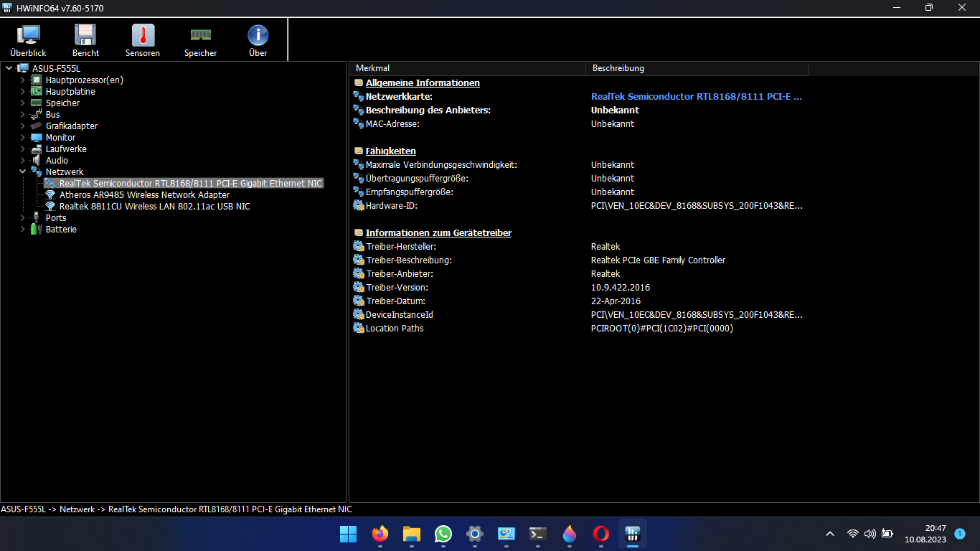This screenshot has height=551, width=980.
Task: Click the Grafikadapter card icon
Action: click(x=36, y=126)
